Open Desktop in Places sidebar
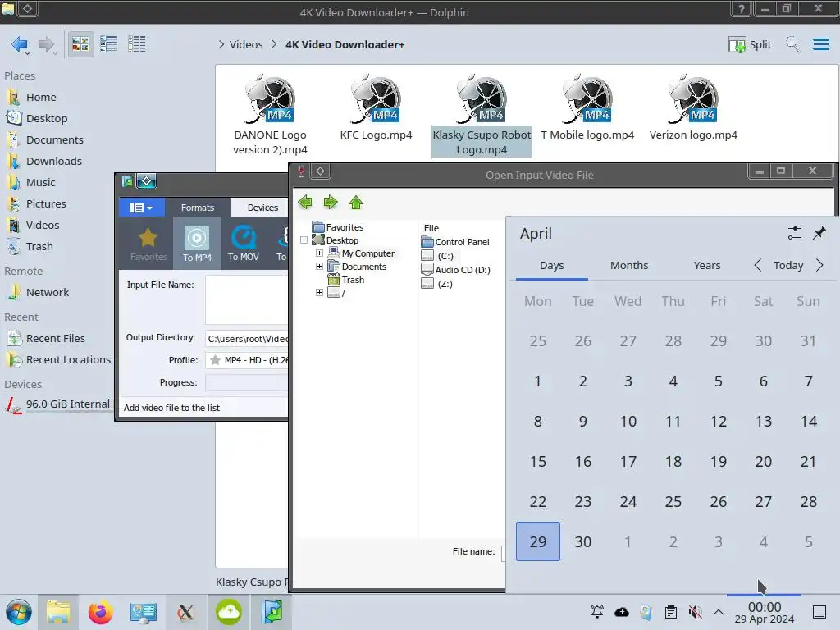 [x=47, y=118]
